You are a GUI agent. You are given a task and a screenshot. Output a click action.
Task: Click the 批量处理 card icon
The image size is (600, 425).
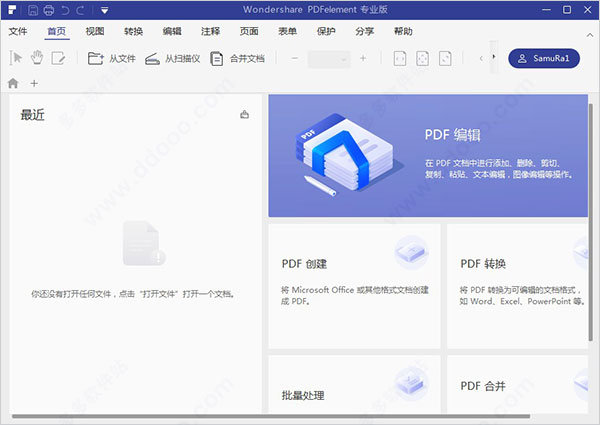click(x=411, y=382)
